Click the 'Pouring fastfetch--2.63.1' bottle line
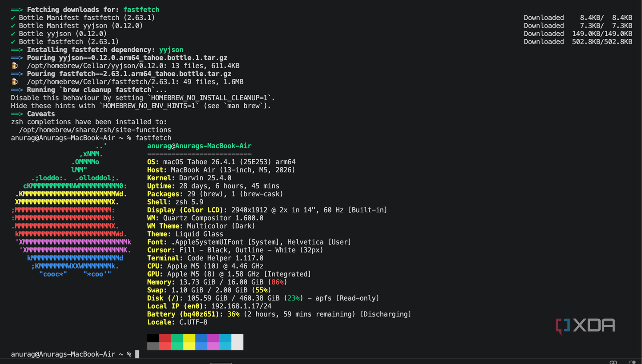The image size is (642, 364). click(121, 74)
